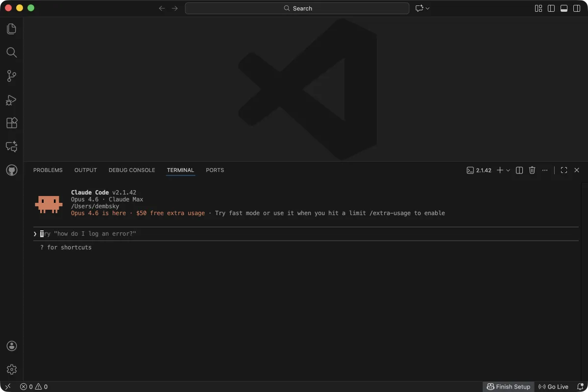Toggle the bottom panel visibility
Screen dimensions: 588x392
(564, 8)
